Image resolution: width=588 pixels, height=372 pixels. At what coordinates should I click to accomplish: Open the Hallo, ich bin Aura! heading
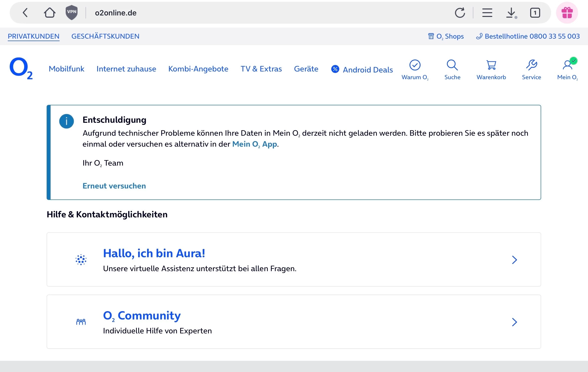154,253
